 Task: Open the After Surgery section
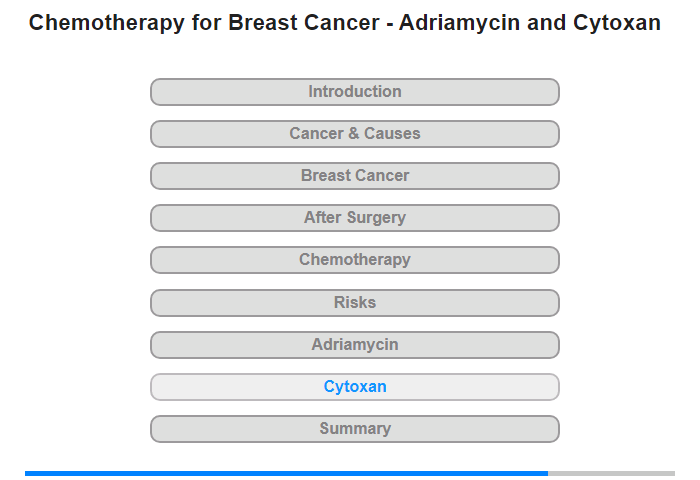tap(355, 218)
